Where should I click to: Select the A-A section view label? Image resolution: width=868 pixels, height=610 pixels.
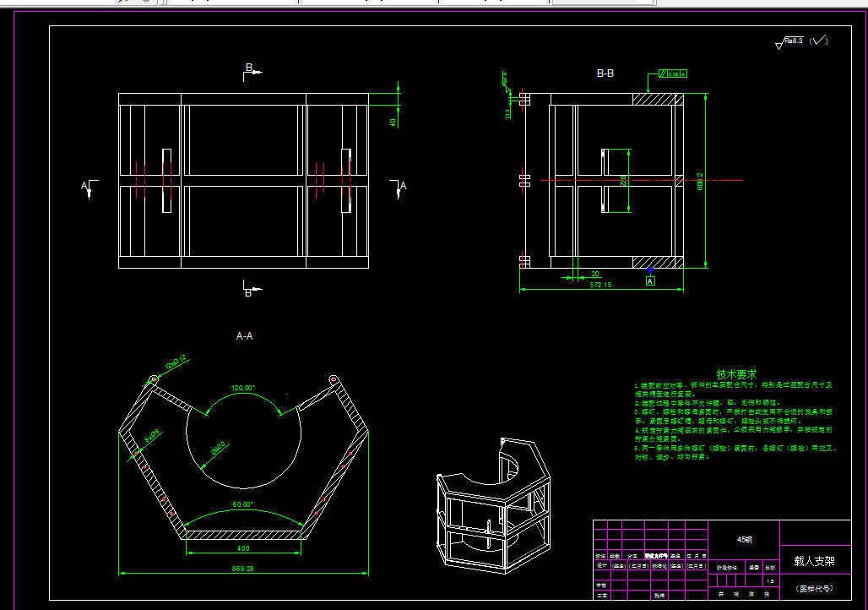pos(244,335)
